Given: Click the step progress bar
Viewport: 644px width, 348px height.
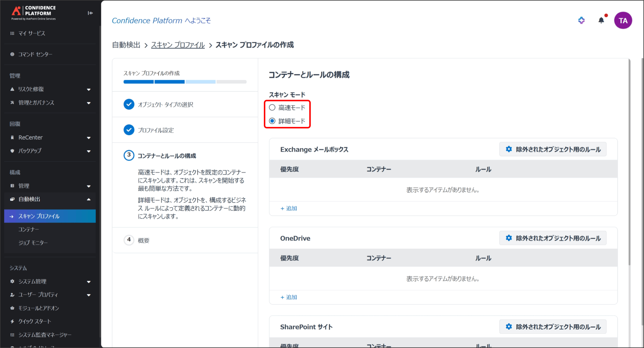Looking at the screenshot, I should (x=185, y=82).
